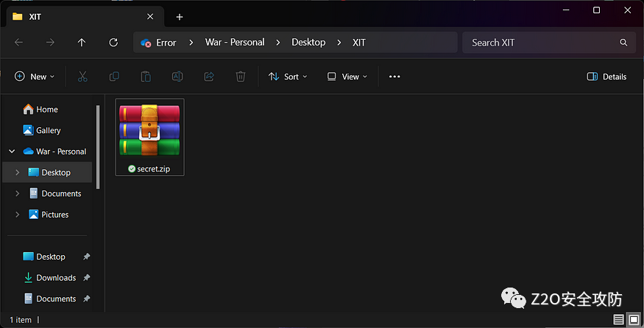This screenshot has height=328, width=644.
Task: Maximize the File Explorer window
Action: click(597, 10)
